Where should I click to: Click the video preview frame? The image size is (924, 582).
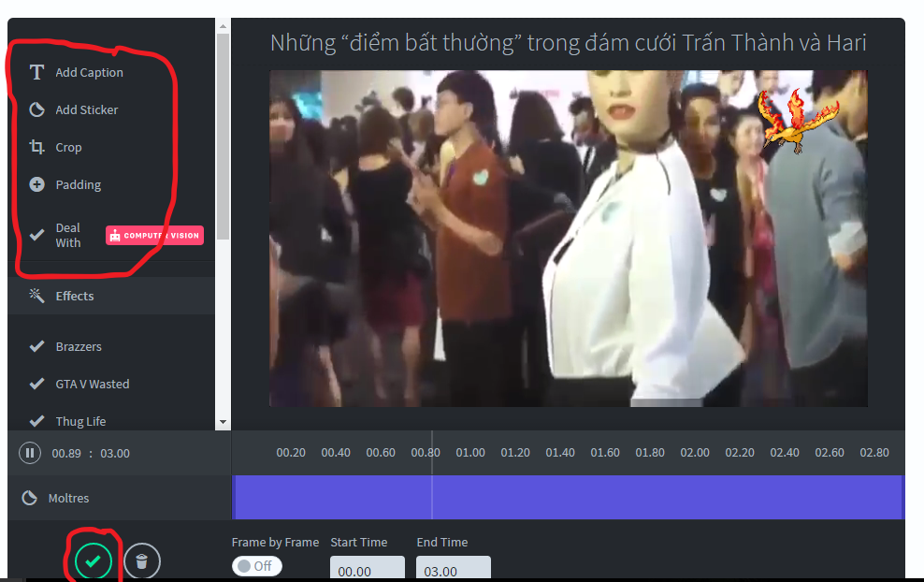coord(569,239)
